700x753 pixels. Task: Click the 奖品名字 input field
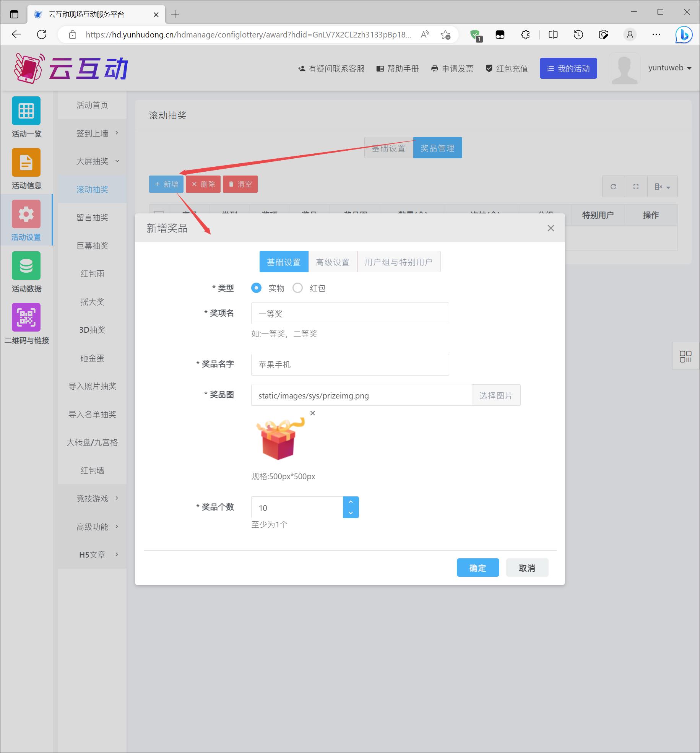pyautogui.click(x=350, y=364)
